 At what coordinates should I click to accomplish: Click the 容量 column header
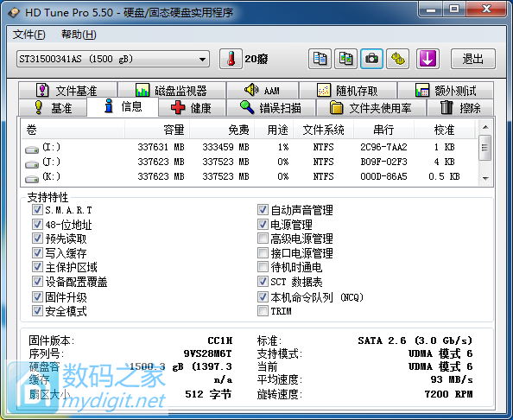pyautogui.click(x=157, y=130)
